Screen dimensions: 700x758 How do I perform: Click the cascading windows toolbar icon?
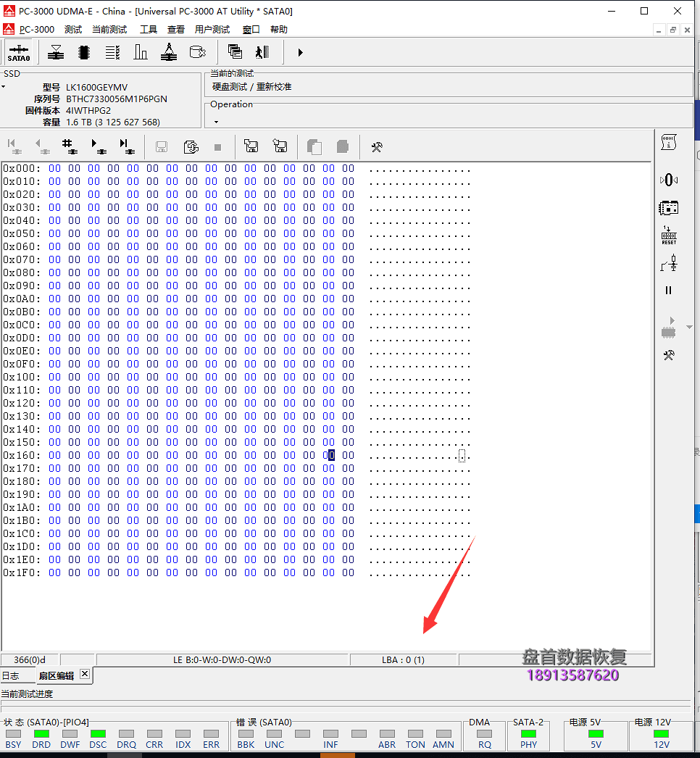(235, 51)
